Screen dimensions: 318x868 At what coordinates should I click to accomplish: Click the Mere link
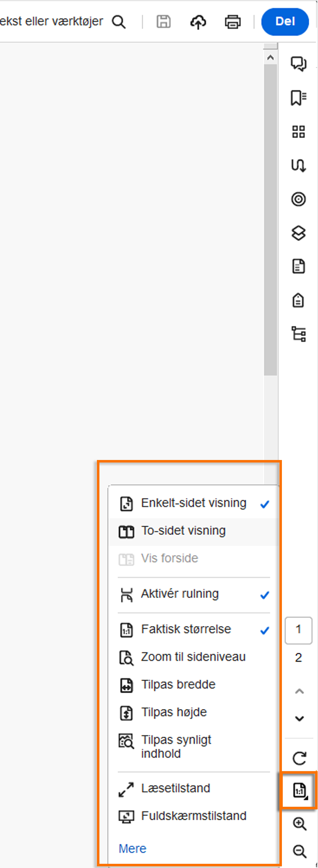(x=133, y=849)
